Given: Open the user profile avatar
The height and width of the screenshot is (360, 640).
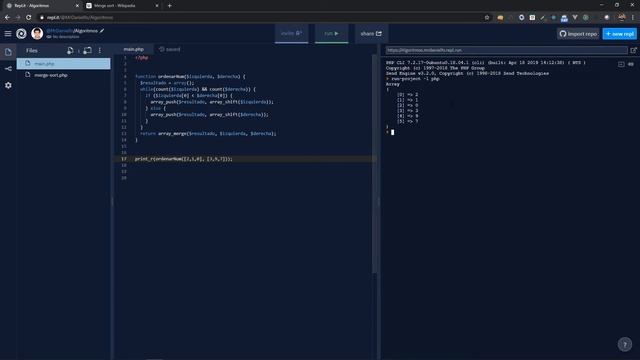Looking at the screenshot, I should [x=37, y=33].
